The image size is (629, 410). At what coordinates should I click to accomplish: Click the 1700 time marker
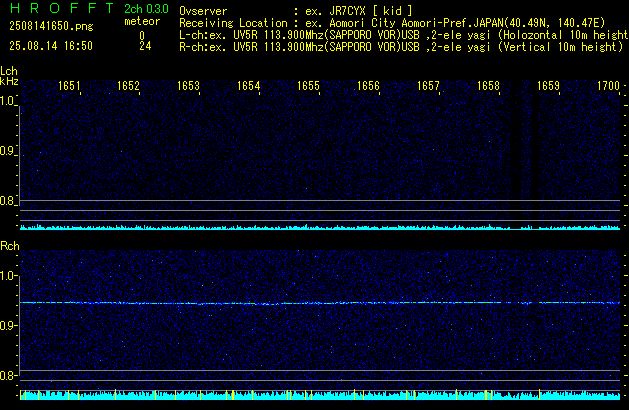[x=608, y=86]
